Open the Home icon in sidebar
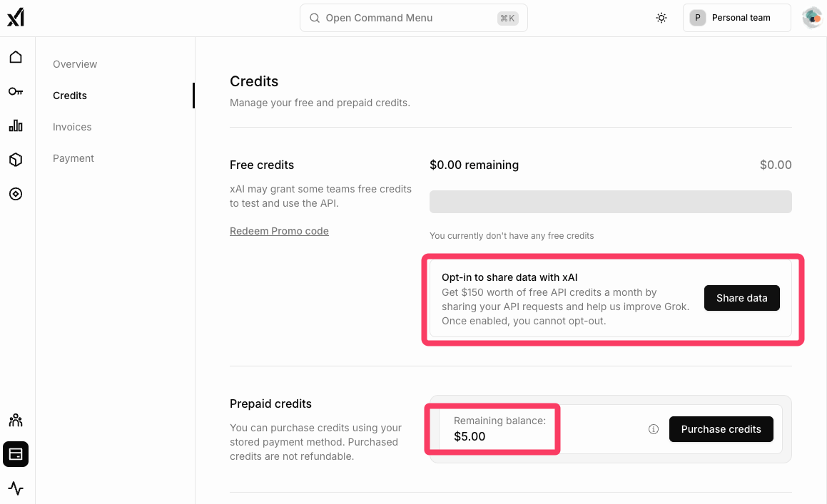 16,57
